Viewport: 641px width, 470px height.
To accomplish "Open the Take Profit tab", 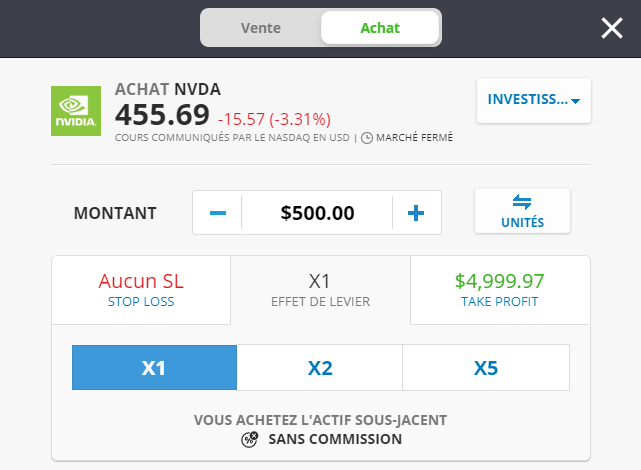I will coord(500,290).
